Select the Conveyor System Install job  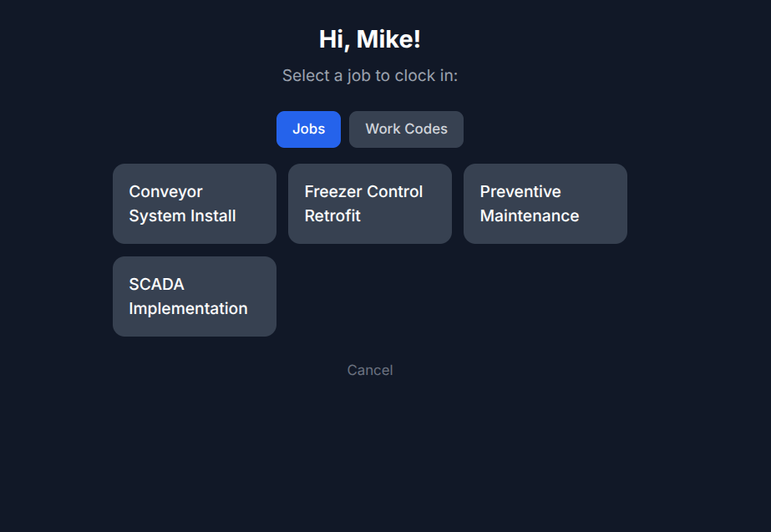coord(195,204)
